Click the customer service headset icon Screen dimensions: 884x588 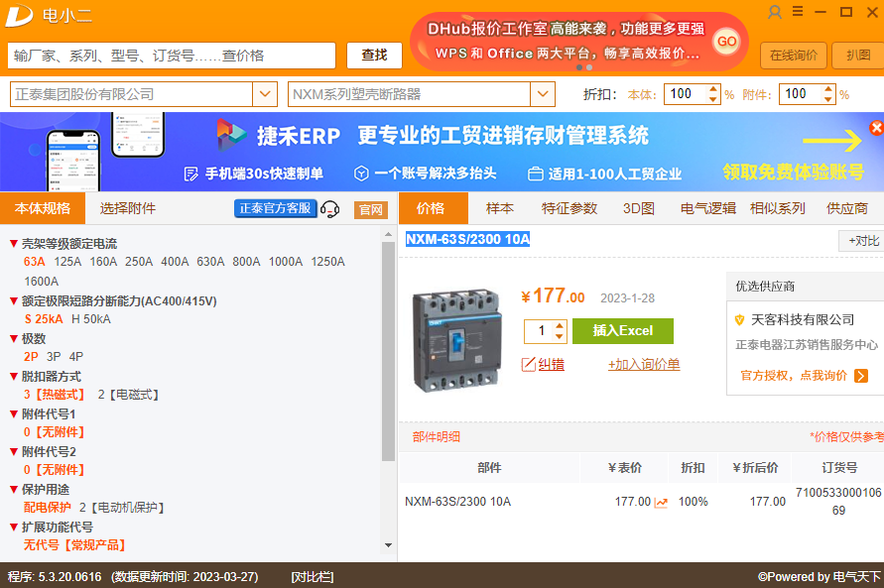pyautogui.click(x=329, y=209)
